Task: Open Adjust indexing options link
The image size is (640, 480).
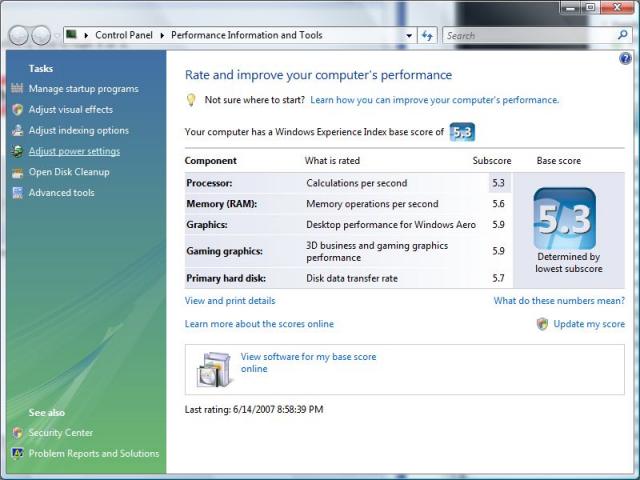Action: [x=79, y=130]
